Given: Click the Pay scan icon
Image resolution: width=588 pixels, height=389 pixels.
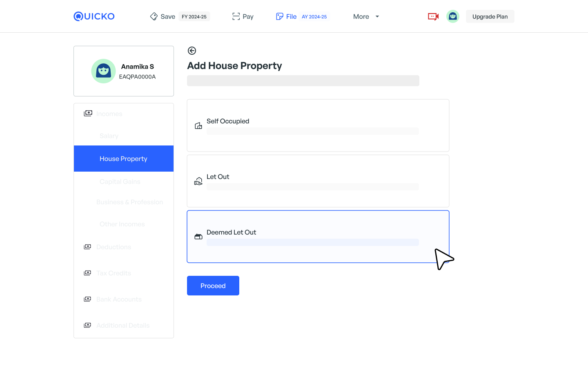Looking at the screenshot, I should [236, 16].
